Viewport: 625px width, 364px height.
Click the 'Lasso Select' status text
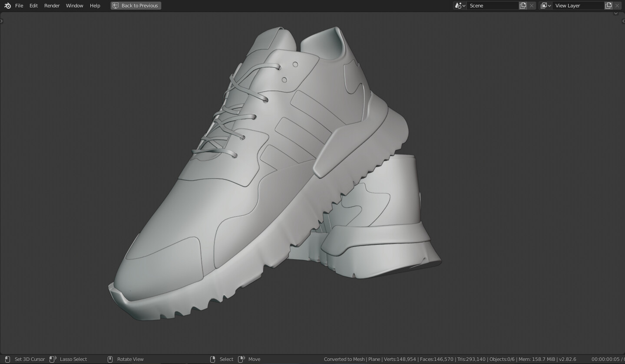73,359
